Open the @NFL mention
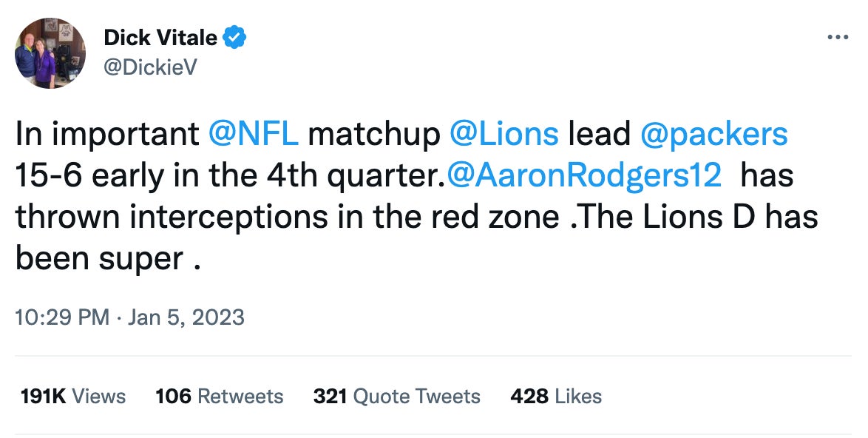This screenshot has height=438, width=868. pos(254,134)
